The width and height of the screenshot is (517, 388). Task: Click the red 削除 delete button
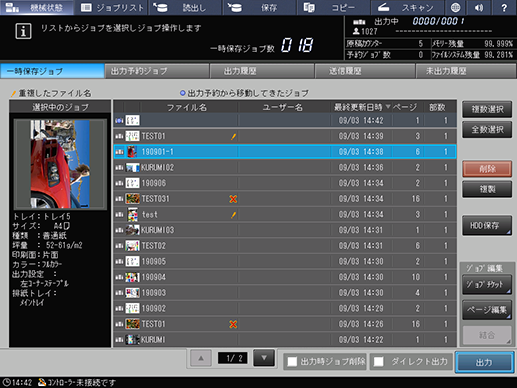(487, 169)
